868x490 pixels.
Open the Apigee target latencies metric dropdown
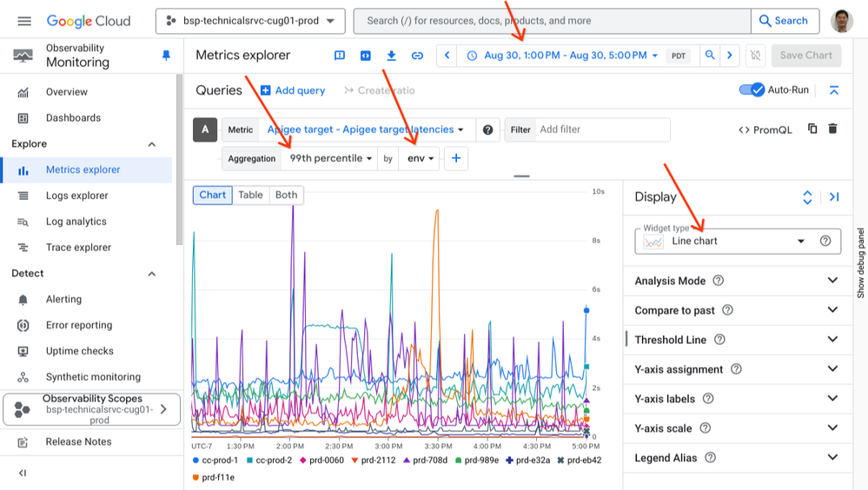pos(365,129)
